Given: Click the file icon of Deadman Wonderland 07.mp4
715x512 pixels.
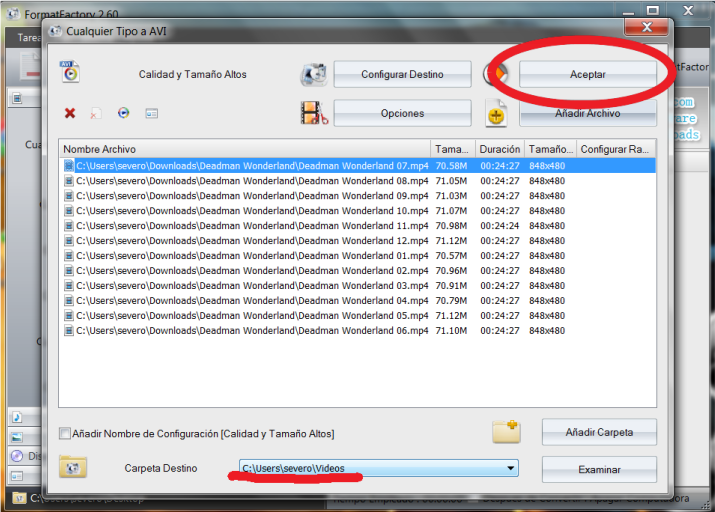Looking at the screenshot, I should (68, 165).
